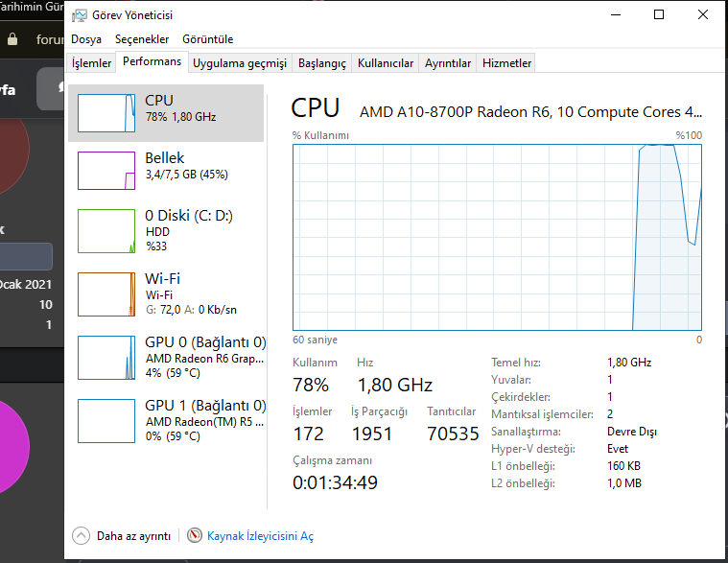Open the Dosya menu

[x=86, y=39]
